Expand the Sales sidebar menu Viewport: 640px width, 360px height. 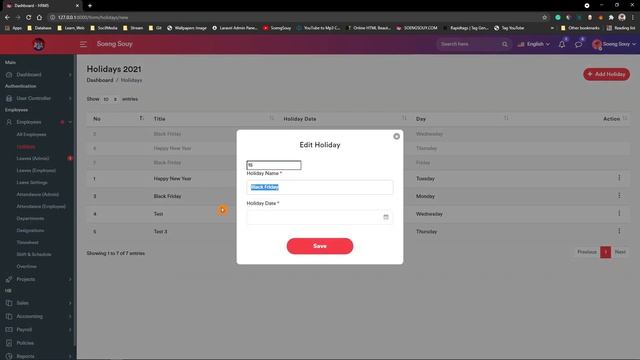[38, 303]
